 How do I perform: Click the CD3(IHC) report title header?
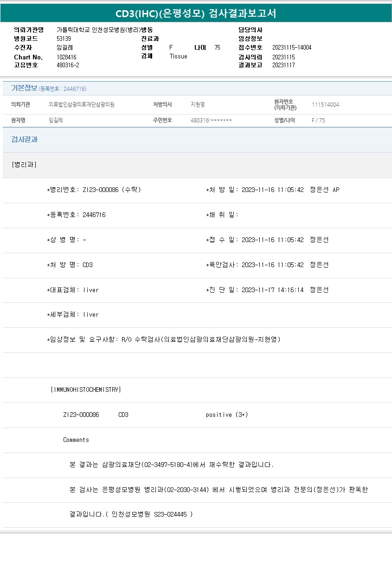(196, 13)
